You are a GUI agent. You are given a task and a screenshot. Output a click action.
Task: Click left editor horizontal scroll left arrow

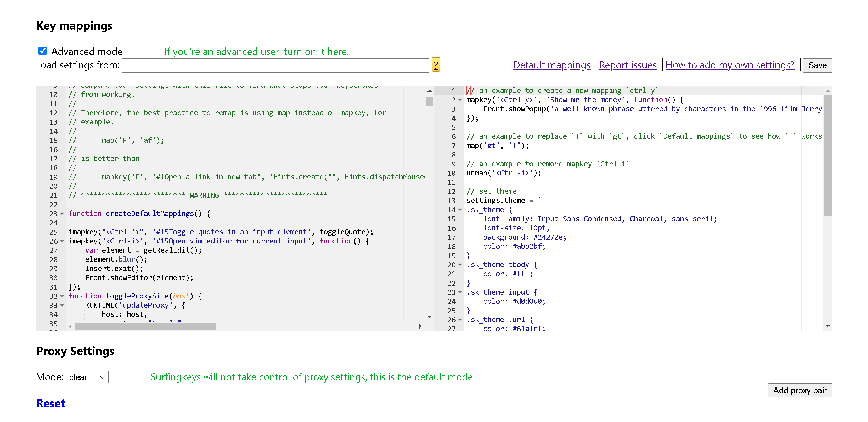click(x=70, y=326)
